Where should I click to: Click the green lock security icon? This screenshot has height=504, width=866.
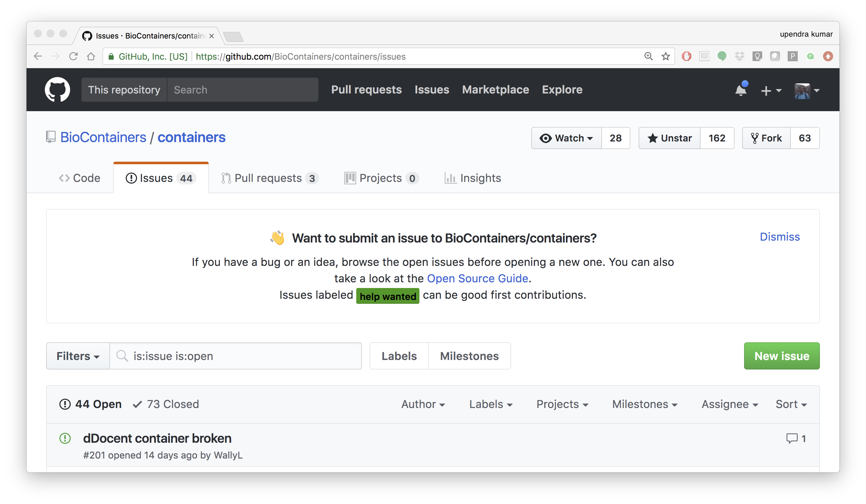[x=111, y=56]
